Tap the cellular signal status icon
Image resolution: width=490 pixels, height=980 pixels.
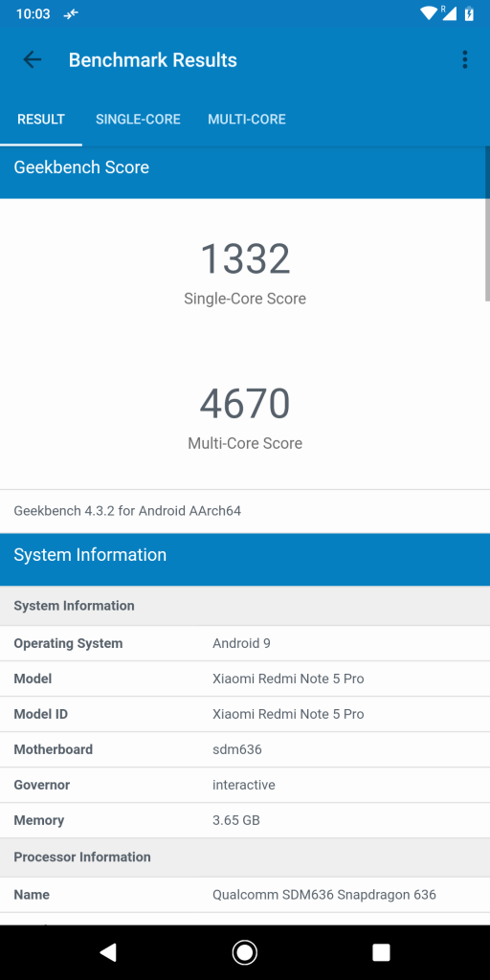[449, 13]
